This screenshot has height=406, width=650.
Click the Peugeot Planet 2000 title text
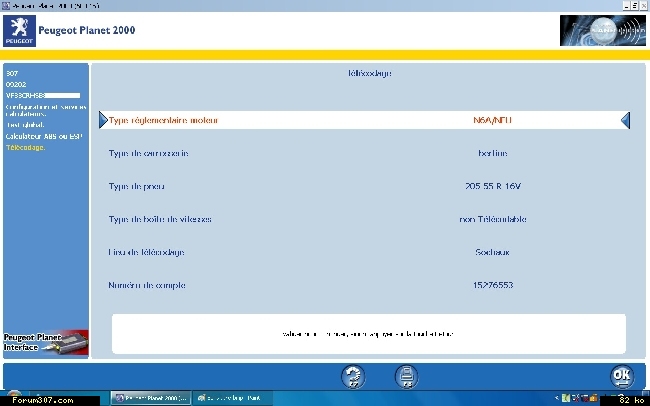click(x=87, y=30)
